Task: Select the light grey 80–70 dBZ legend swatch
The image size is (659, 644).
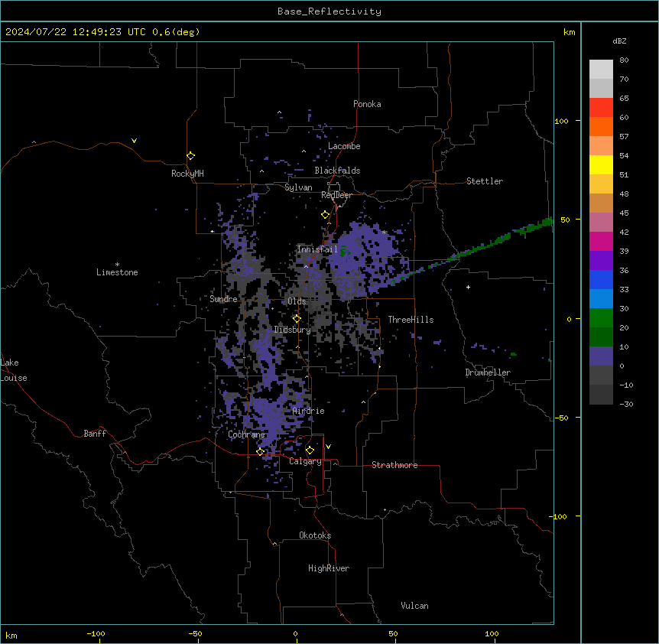Action: (601, 70)
